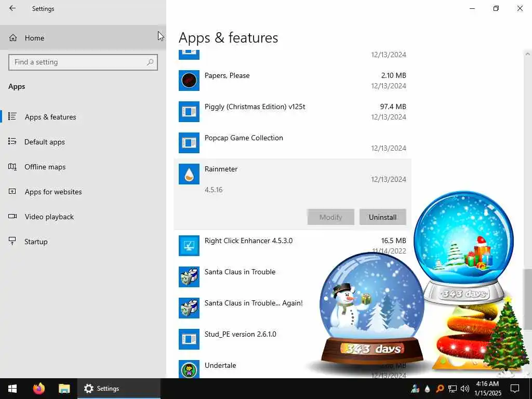The width and height of the screenshot is (532, 399).
Task: Click the Default apps icon in sidebar
Action: (x=12, y=141)
